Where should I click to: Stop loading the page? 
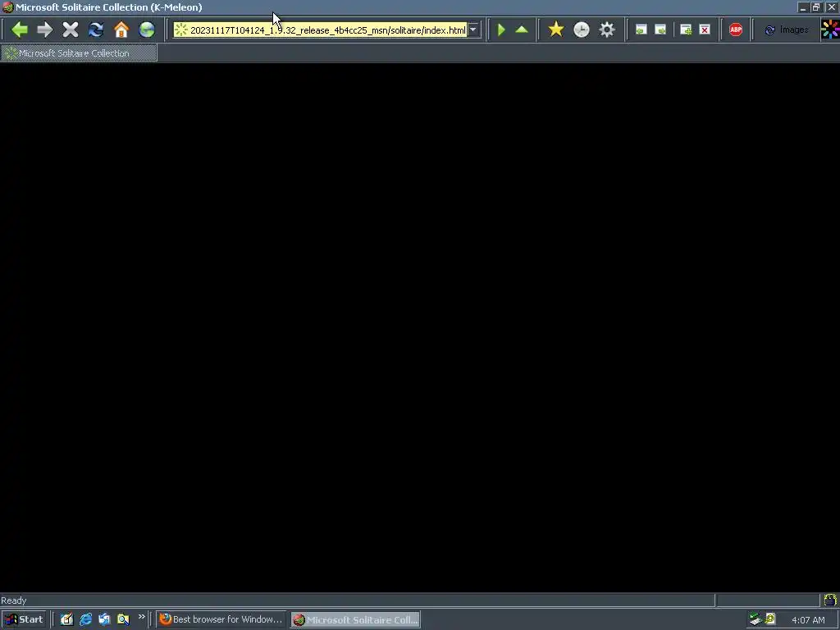coord(71,30)
